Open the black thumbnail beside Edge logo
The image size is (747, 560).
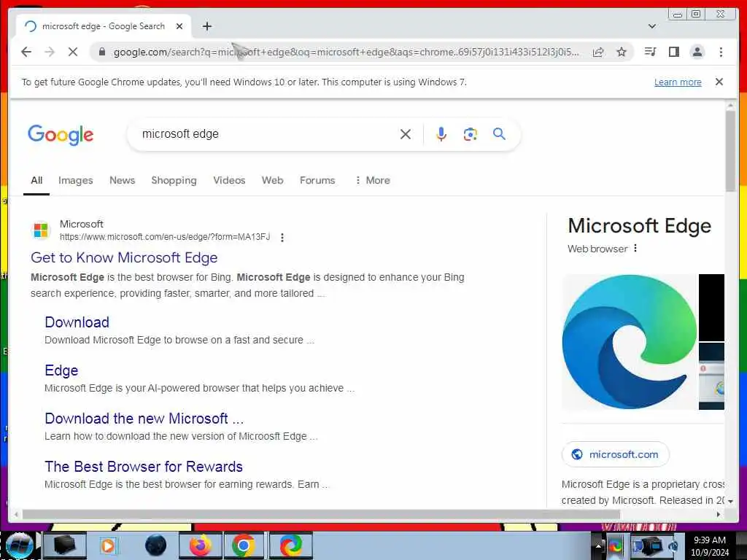(x=711, y=307)
